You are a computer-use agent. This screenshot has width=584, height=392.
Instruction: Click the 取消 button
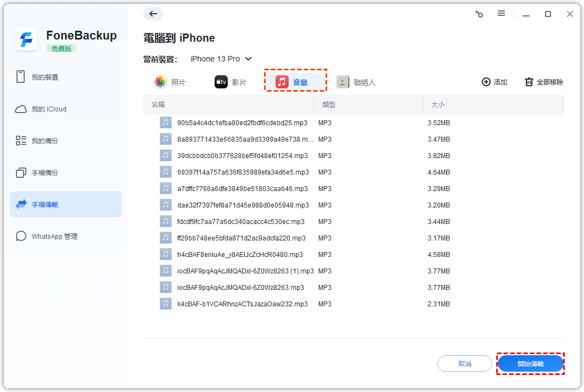pyautogui.click(x=464, y=363)
